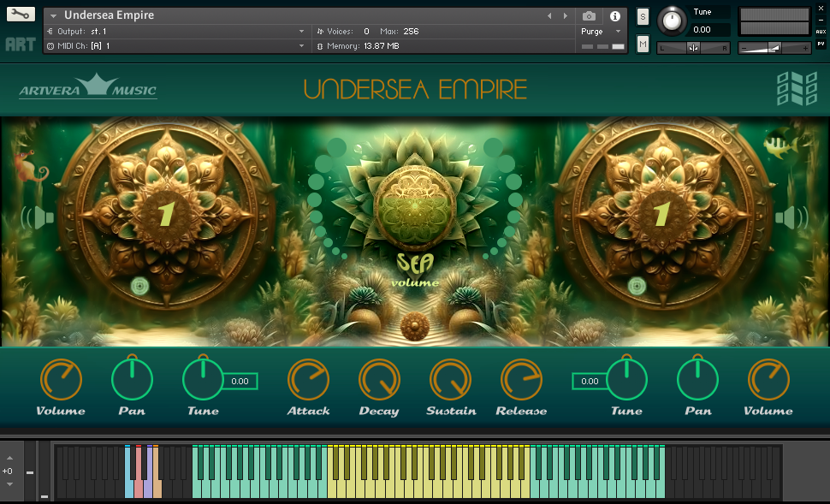The height and width of the screenshot is (504, 830).
Task: Open the instrument info icon
Action: pos(614,16)
